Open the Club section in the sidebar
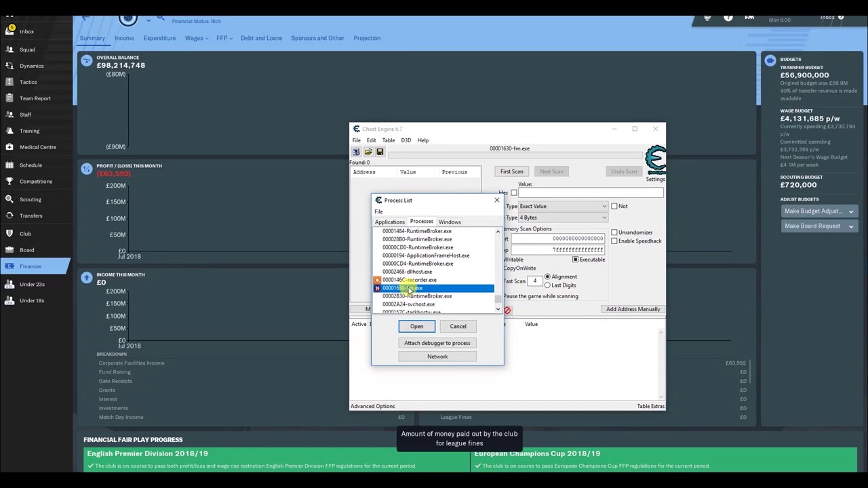Image resolution: width=868 pixels, height=488 pixels. pyautogui.click(x=25, y=233)
